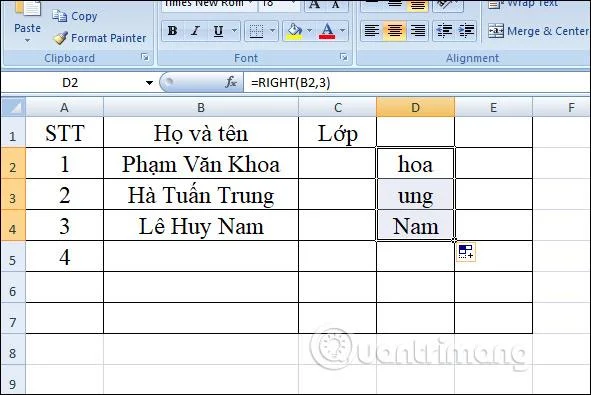Click cell with 'STT'
The image size is (591, 395).
coord(64,133)
